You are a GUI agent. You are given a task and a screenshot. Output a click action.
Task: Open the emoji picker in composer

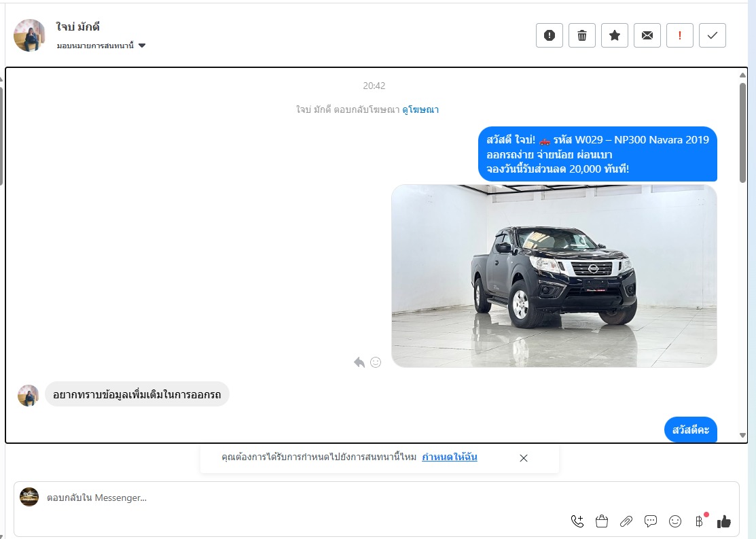(675, 521)
